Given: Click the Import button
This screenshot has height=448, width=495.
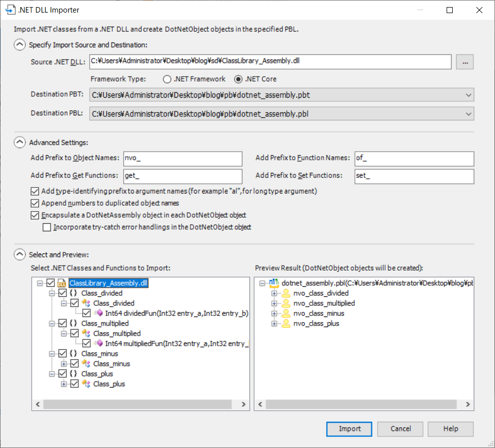Looking at the screenshot, I should (349, 429).
